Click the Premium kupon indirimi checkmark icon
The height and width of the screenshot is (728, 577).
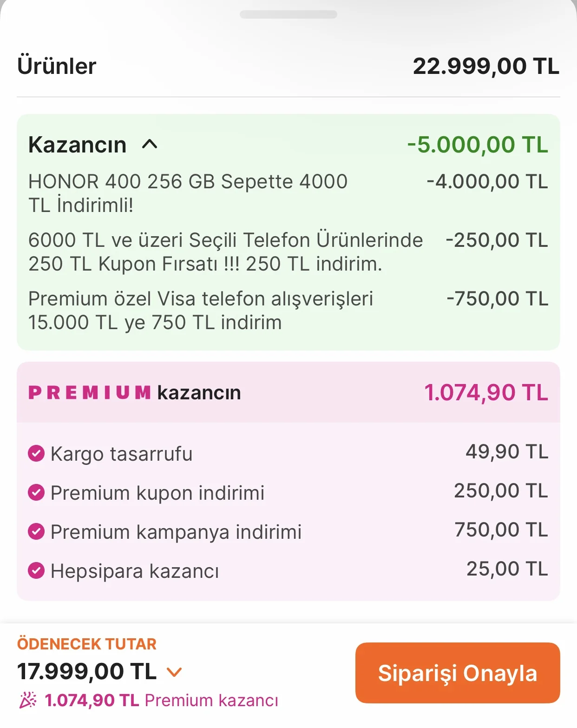point(36,492)
